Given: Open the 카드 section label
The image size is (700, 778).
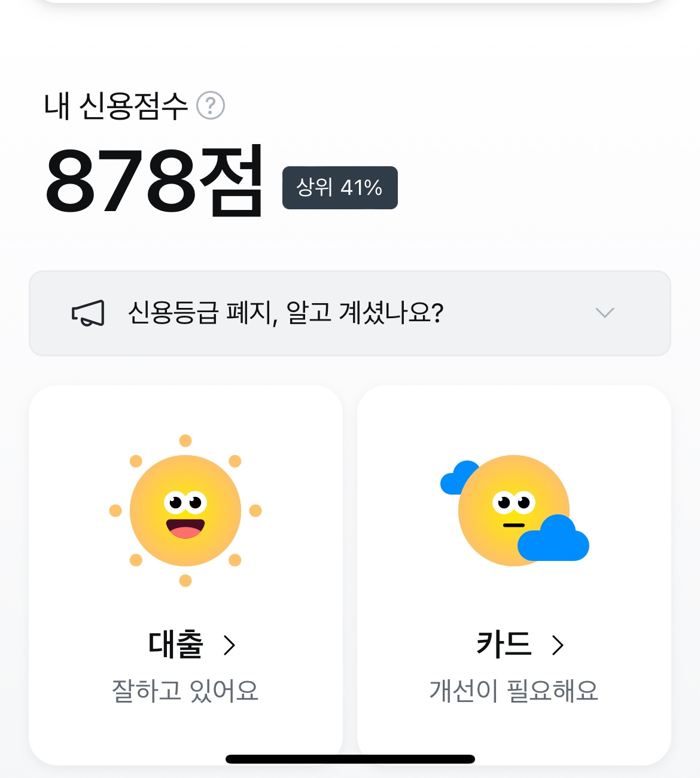Looking at the screenshot, I should [x=504, y=645].
